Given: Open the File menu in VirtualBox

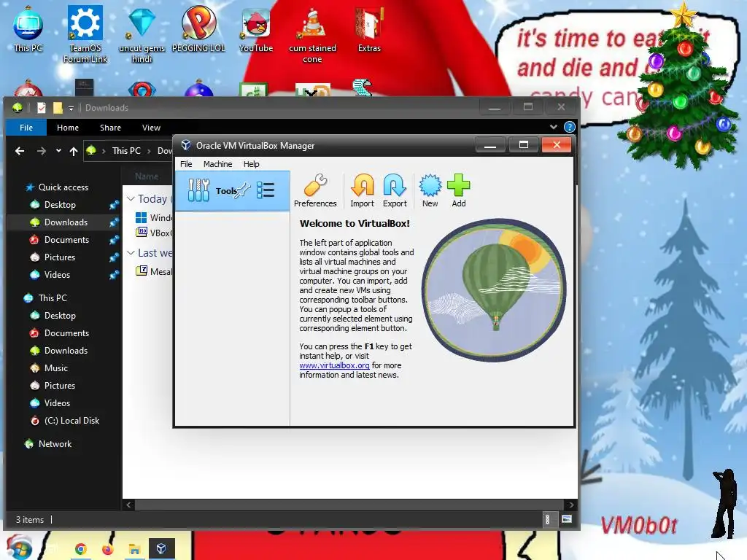Looking at the screenshot, I should (186, 164).
